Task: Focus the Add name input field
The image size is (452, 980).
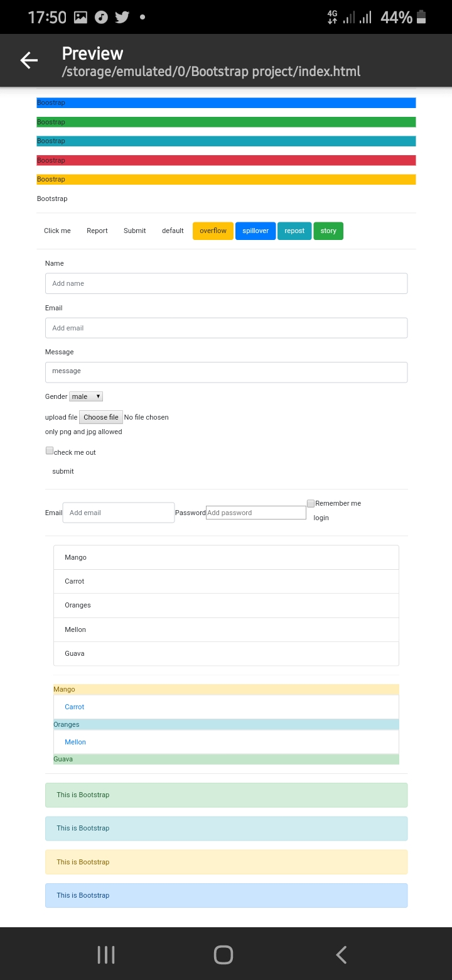Action: click(226, 283)
